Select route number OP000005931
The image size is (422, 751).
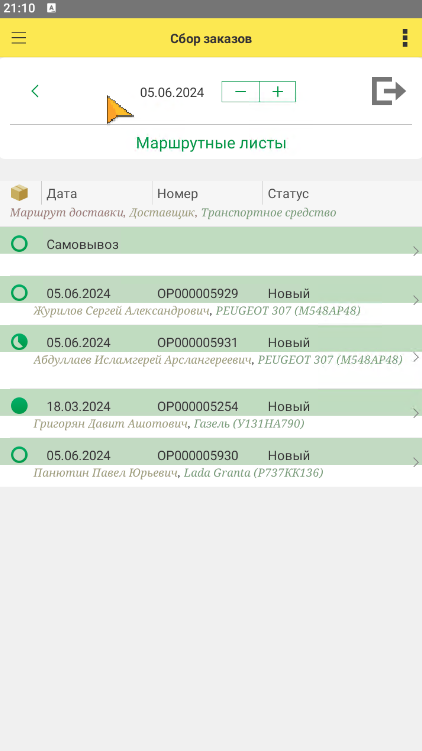coord(197,343)
